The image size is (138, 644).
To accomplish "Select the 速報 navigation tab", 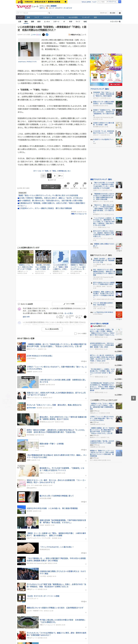I will coord(28,17).
